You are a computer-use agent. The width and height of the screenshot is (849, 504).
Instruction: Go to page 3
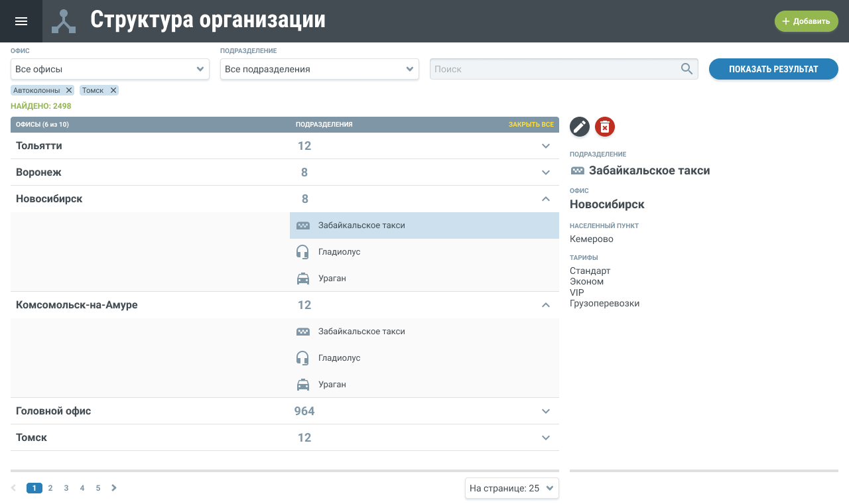pos(66,488)
